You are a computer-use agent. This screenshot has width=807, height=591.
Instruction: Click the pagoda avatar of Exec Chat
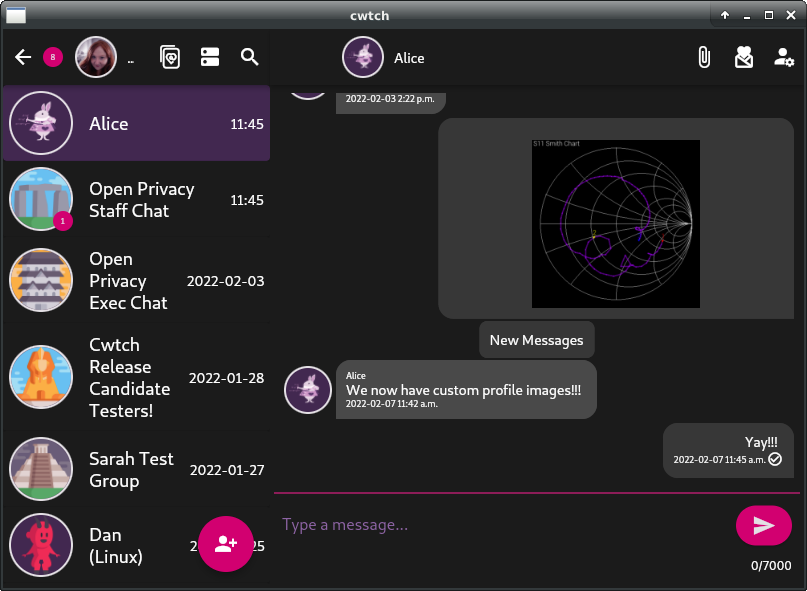pos(41,281)
